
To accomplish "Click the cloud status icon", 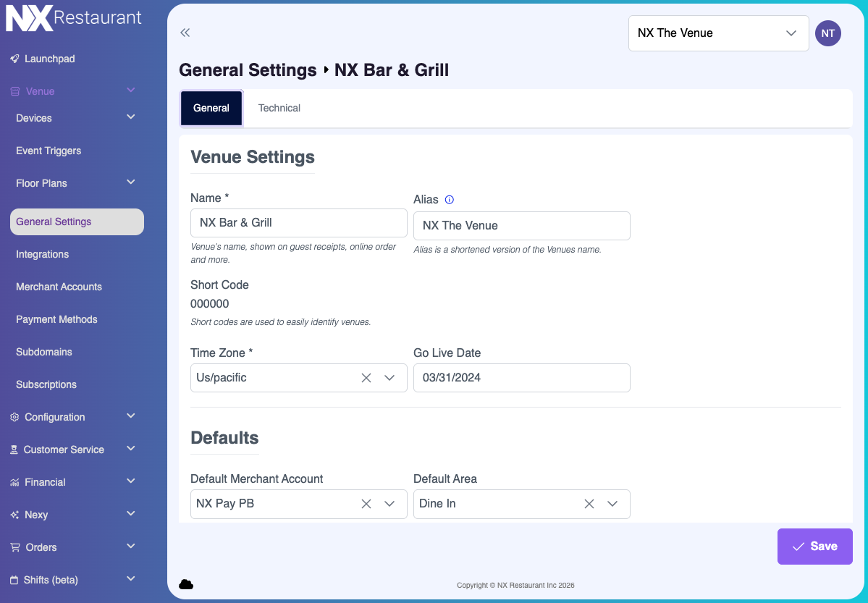I will click(x=186, y=584).
